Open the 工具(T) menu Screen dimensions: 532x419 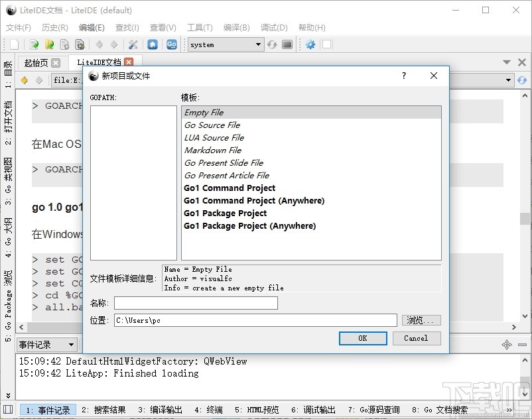click(x=200, y=27)
